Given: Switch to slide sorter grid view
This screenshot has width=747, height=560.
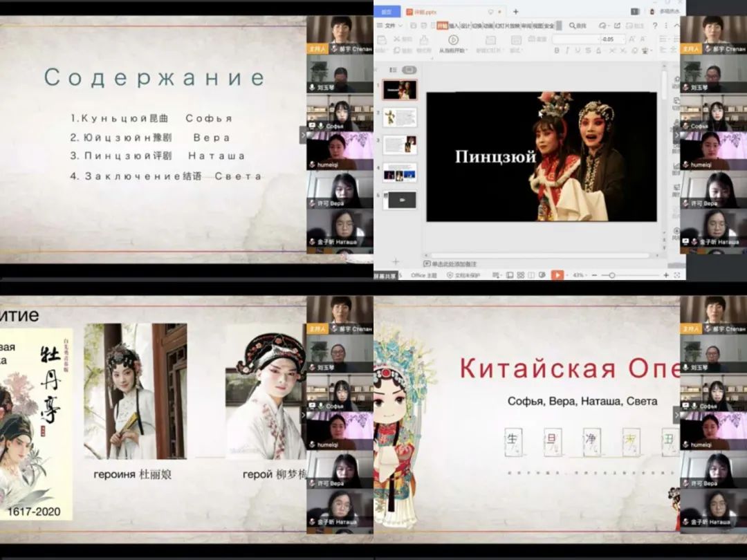Looking at the screenshot, I should [x=520, y=275].
